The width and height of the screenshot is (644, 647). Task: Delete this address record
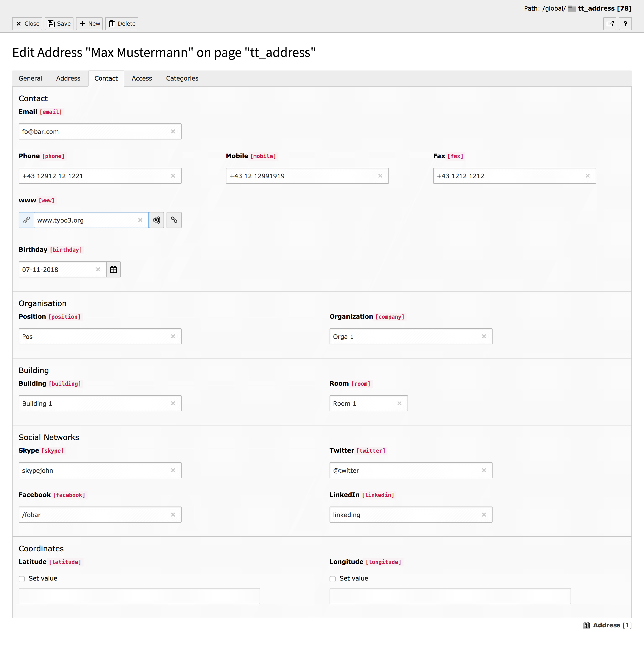pos(122,24)
